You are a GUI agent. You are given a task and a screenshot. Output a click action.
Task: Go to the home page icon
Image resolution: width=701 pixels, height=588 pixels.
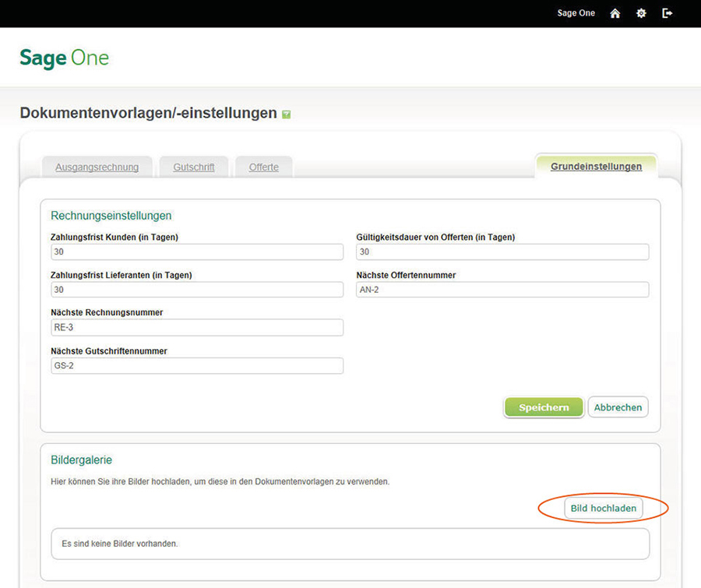tap(615, 13)
